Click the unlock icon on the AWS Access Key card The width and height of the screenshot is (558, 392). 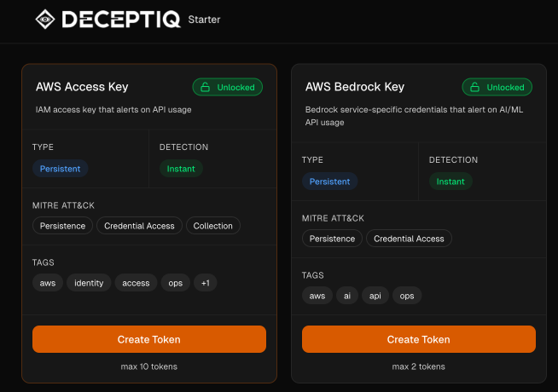click(x=205, y=87)
